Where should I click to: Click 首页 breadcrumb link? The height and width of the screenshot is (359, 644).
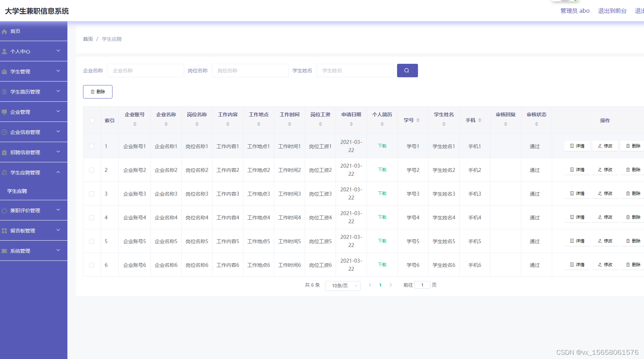pyautogui.click(x=88, y=39)
